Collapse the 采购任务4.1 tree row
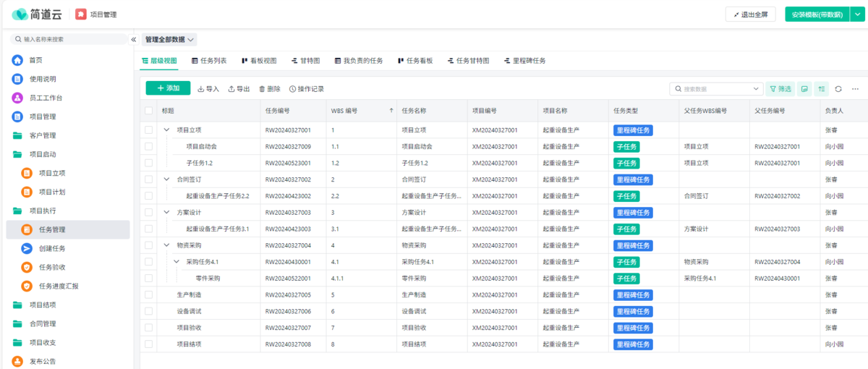Screen dimensions: 868x369 [x=176, y=262]
